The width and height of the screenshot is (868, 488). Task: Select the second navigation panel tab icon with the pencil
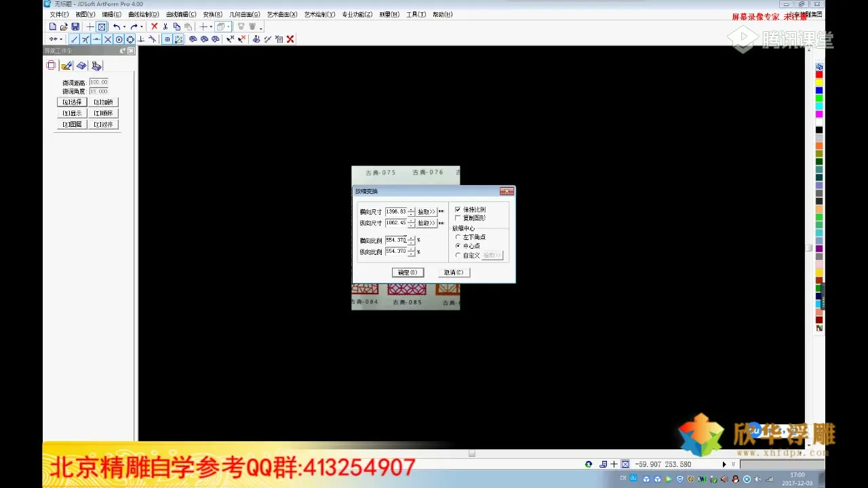66,66
